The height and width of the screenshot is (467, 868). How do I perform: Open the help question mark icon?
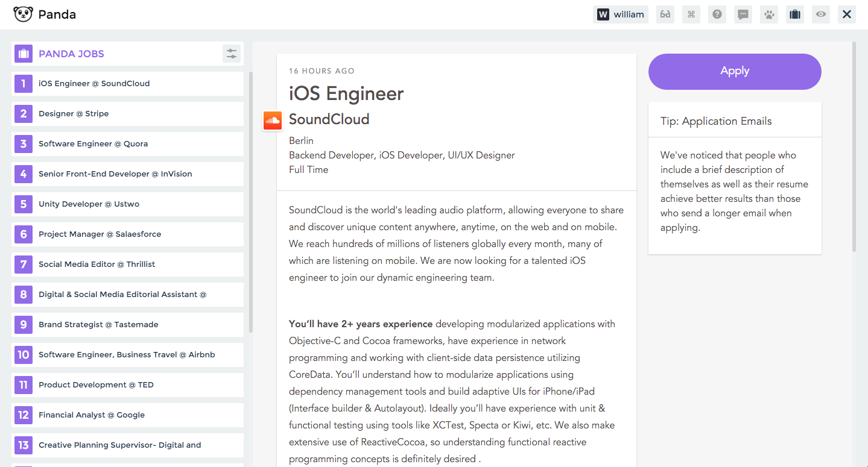point(717,14)
